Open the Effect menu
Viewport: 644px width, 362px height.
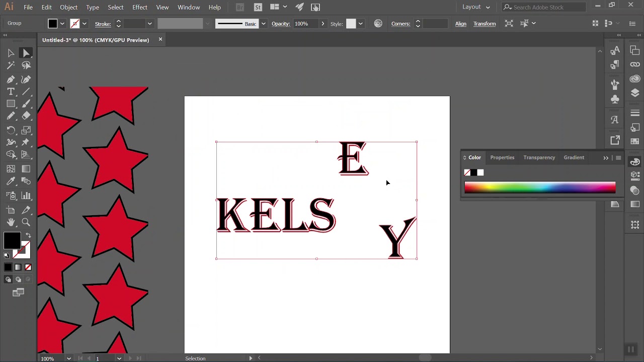click(140, 7)
